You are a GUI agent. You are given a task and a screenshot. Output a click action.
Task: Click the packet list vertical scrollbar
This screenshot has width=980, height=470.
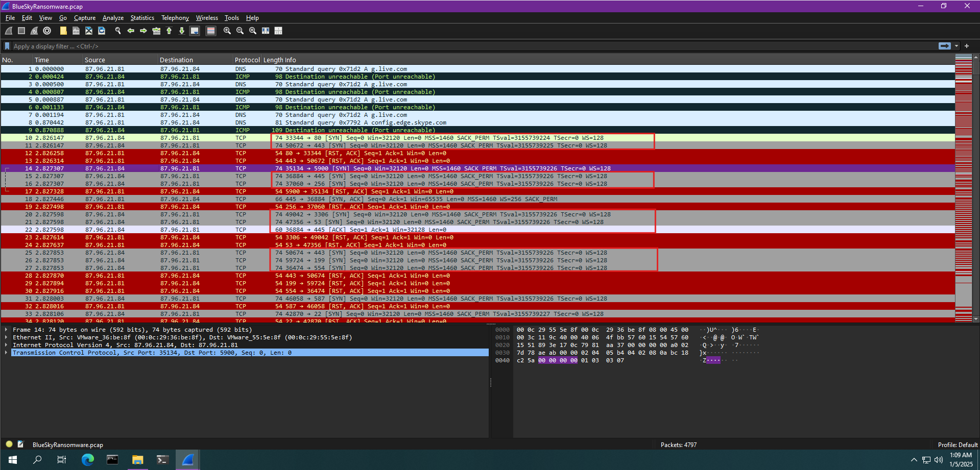(x=976, y=194)
